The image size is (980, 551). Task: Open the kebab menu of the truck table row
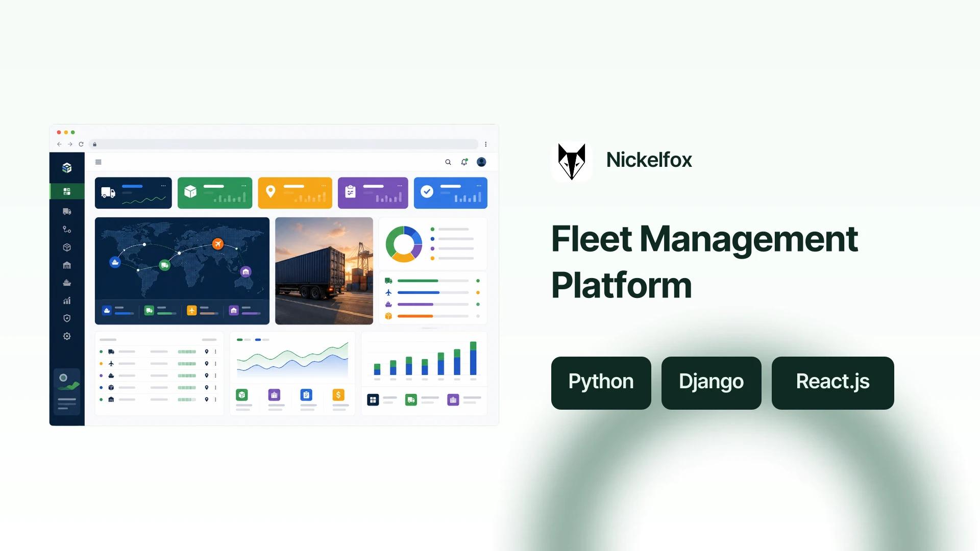215,352
